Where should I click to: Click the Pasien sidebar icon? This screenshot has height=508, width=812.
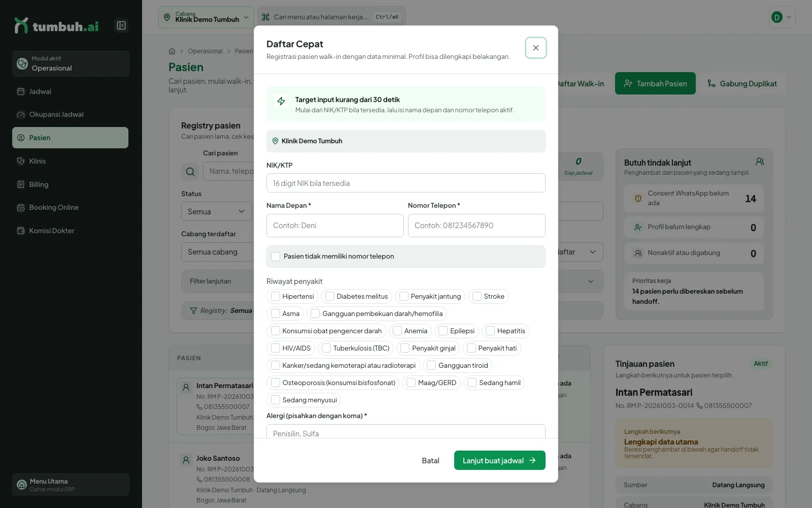click(21, 138)
